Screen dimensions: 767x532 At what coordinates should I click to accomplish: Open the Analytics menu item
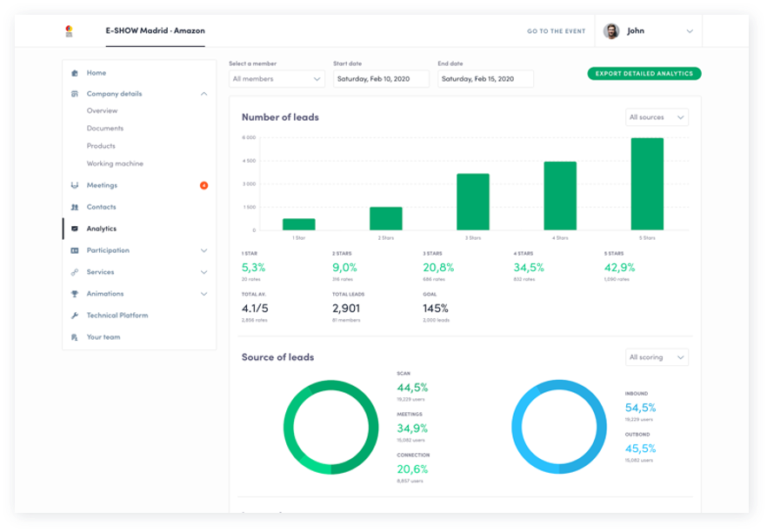tap(101, 229)
